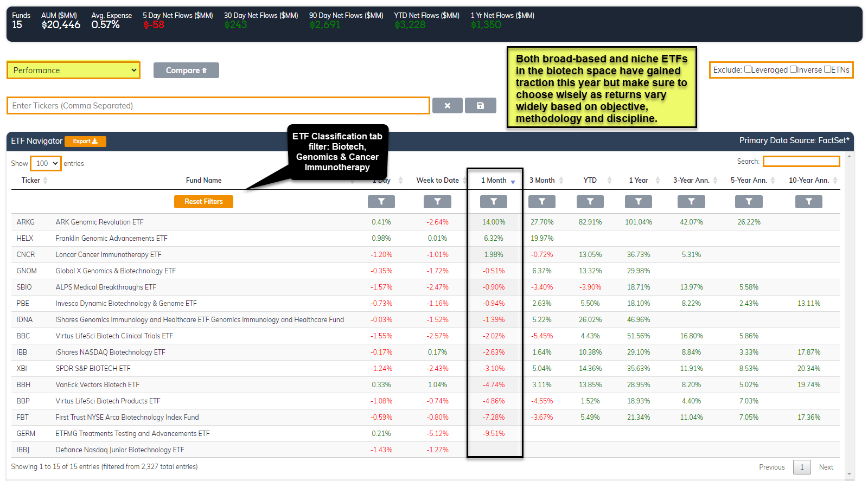
Task: Click the 10-Year Ann. filter icon
Action: click(809, 202)
